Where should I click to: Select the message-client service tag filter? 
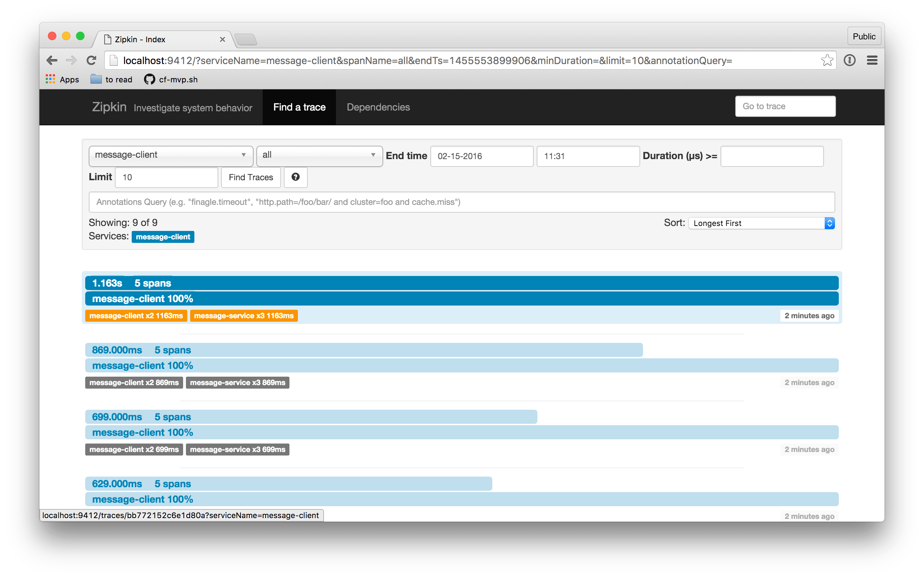[163, 237]
